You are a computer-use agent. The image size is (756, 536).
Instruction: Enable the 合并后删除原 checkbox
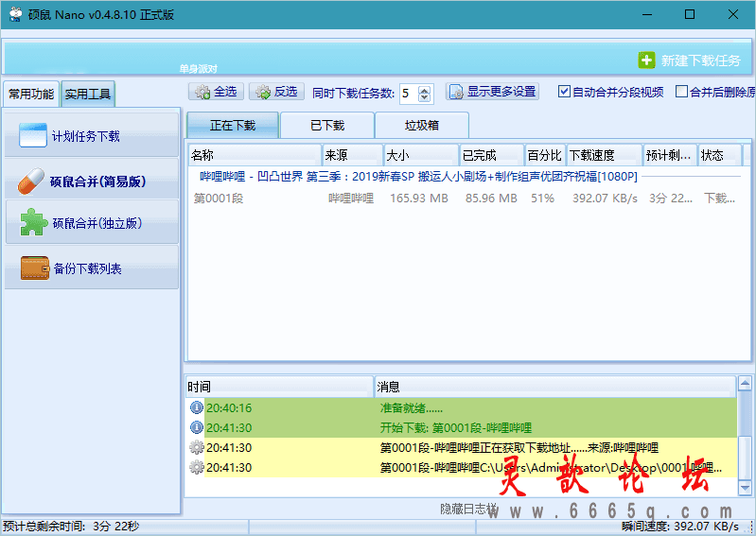pyautogui.click(x=681, y=92)
